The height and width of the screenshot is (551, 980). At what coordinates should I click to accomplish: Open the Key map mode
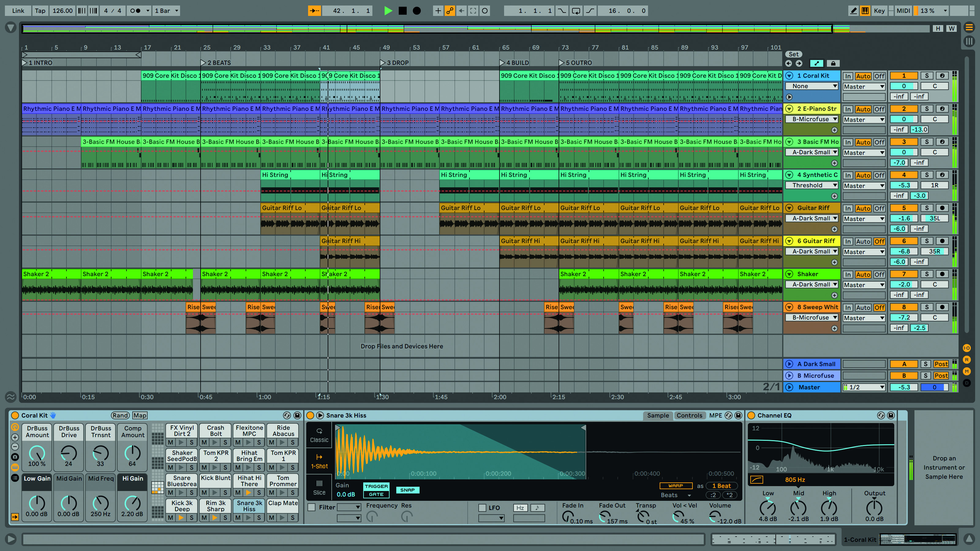pyautogui.click(x=879, y=11)
